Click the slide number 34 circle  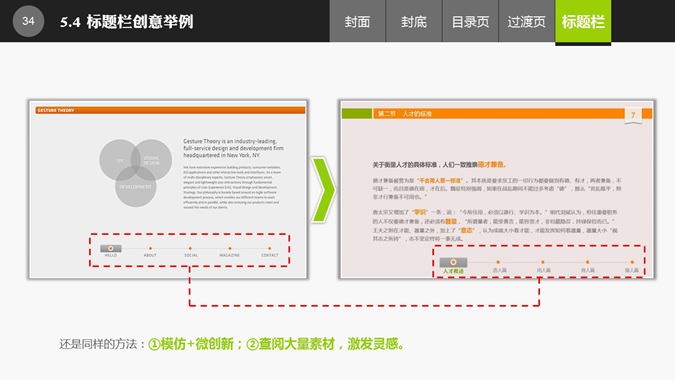pyautogui.click(x=28, y=21)
